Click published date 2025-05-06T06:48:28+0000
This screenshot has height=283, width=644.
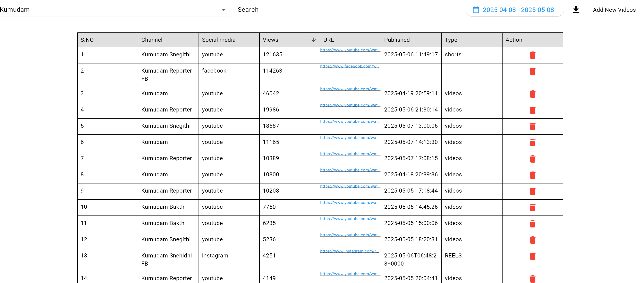point(410,259)
